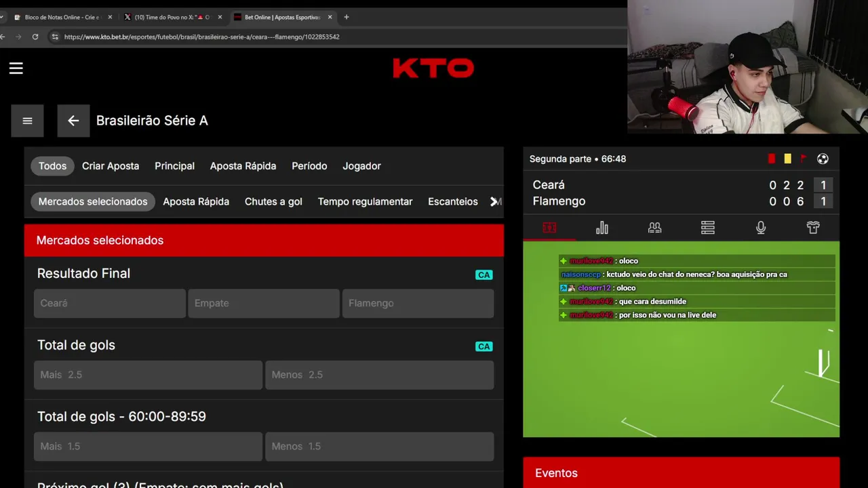The height and width of the screenshot is (488, 868).
Task: Close the Bloco de Notas Online tab
Action: (x=110, y=17)
